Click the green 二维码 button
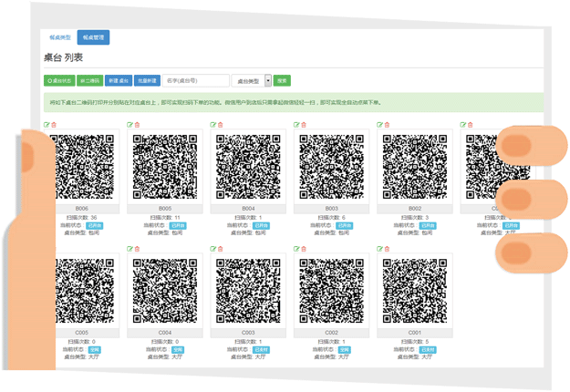Image resolution: width=570 pixels, height=392 pixels. click(89, 80)
